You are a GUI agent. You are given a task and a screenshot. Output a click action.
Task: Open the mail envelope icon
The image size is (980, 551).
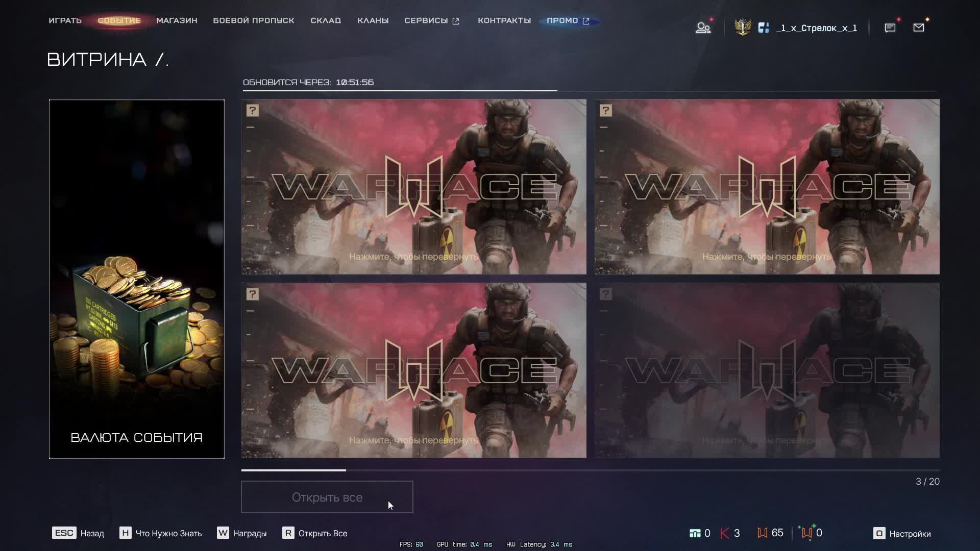click(x=919, y=28)
